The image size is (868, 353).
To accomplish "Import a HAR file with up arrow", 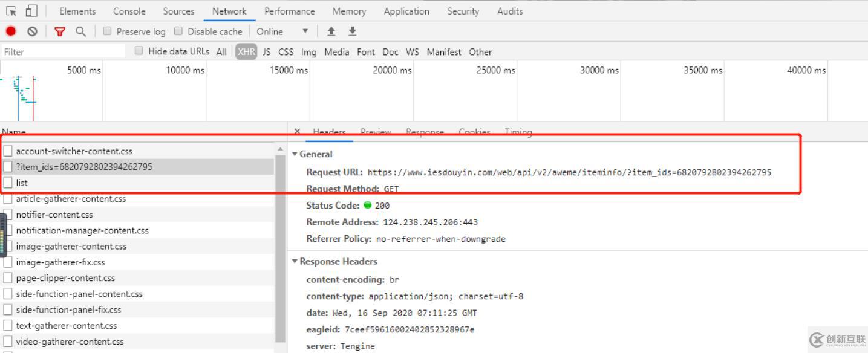I will pyautogui.click(x=331, y=31).
